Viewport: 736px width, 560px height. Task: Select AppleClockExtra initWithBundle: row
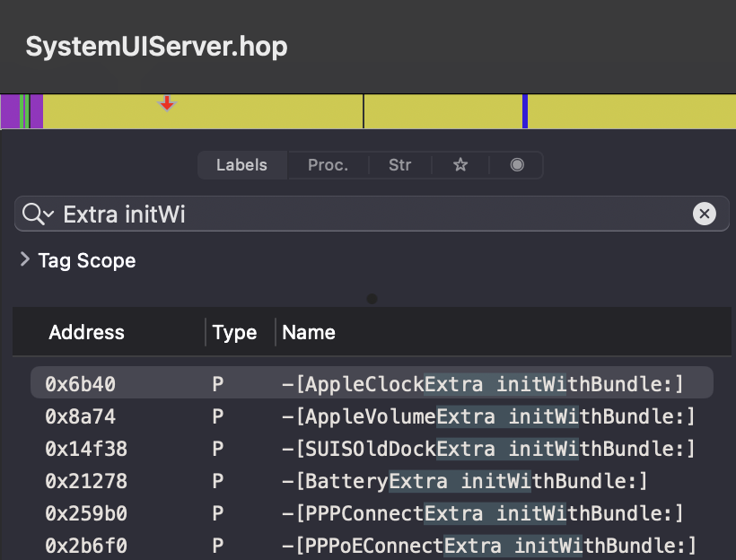coord(372,383)
